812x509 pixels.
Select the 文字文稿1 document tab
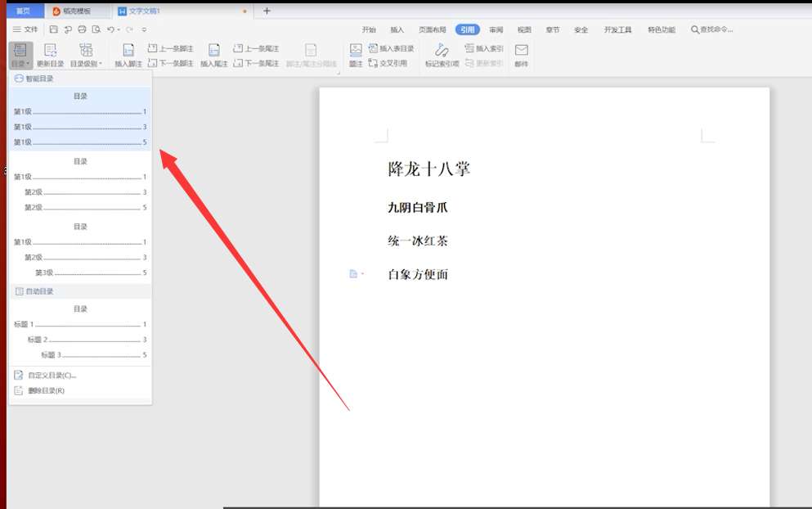pos(182,11)
